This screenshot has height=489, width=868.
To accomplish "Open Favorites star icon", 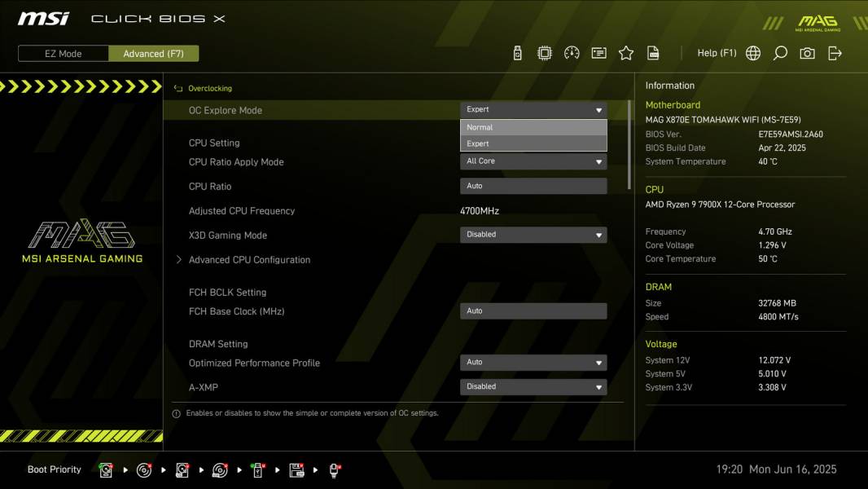I will pyautogui.click(x=625, y=53).
